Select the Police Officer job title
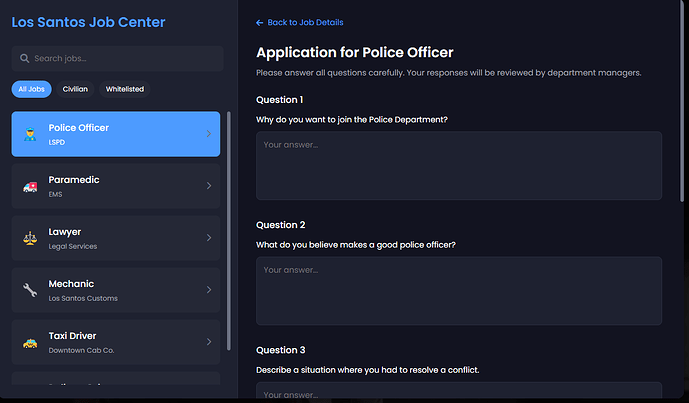This screenshot has width=689, height=403. [79, 128]
